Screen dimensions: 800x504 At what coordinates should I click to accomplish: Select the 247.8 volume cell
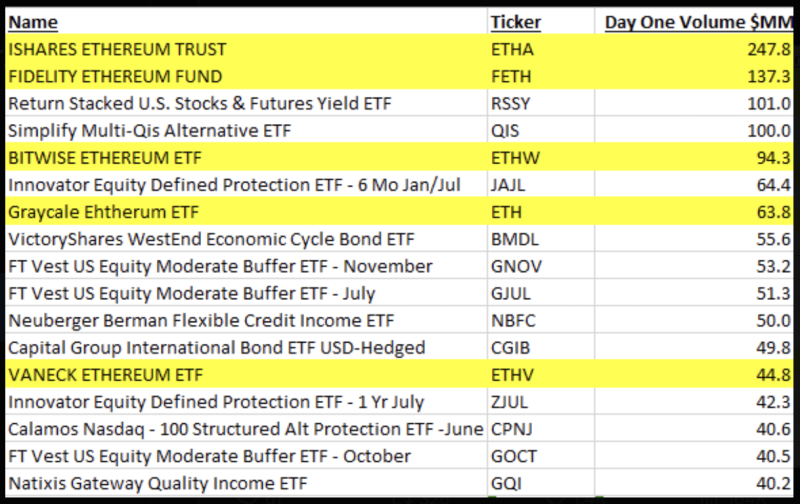pos(694,49)
